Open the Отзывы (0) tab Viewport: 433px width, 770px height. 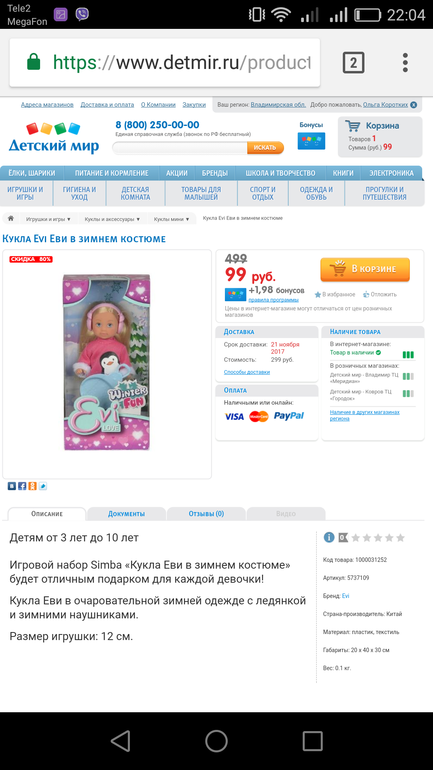coord(206,514)
